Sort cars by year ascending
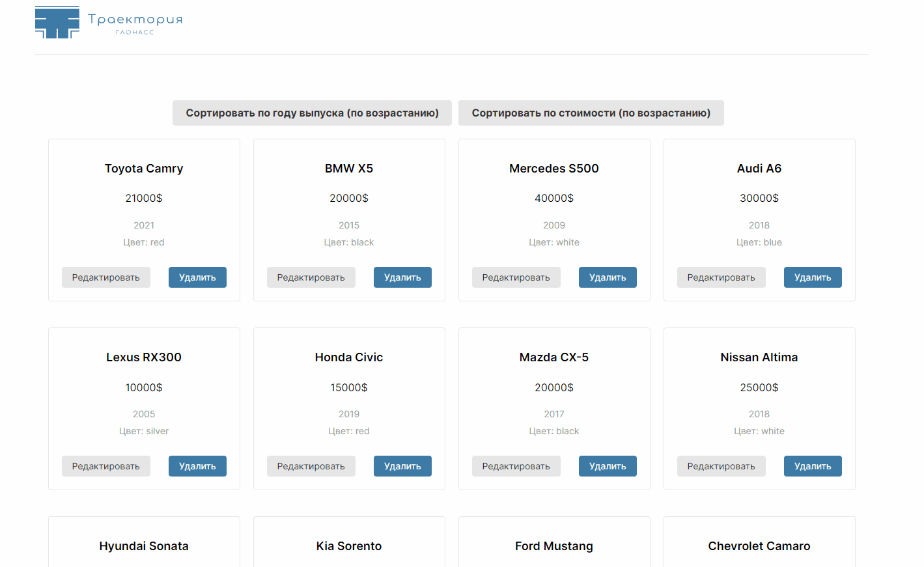 point(313,113)
